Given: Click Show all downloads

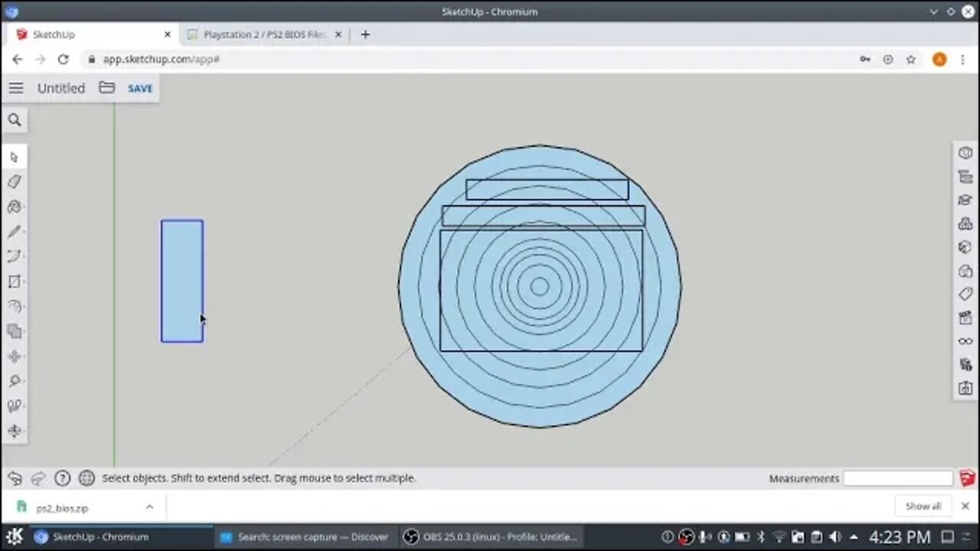Looking at the screenshot, I should pos(923,507).
